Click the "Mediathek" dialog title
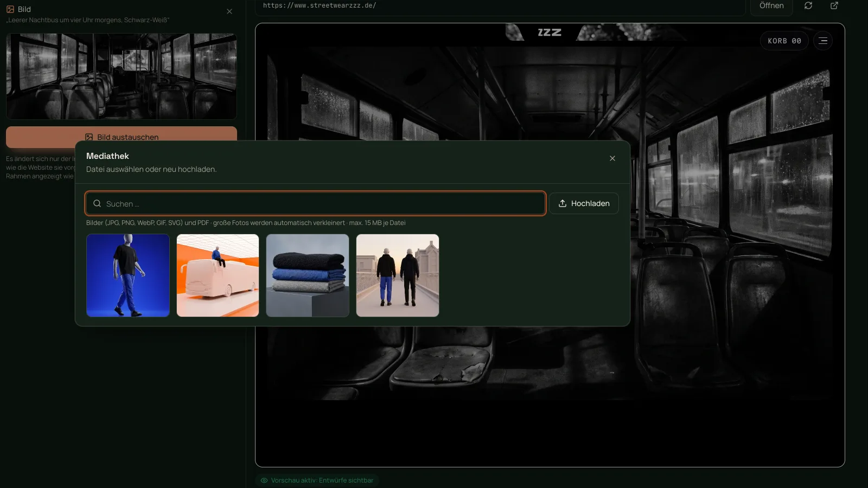868x488 pixels. point(107,156)
